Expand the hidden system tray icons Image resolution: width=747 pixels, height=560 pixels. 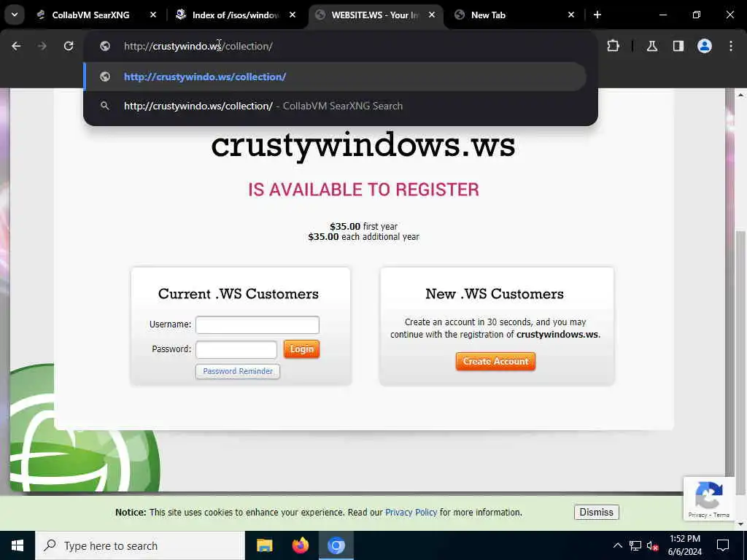pyautogui.click(x=617, y=545)
